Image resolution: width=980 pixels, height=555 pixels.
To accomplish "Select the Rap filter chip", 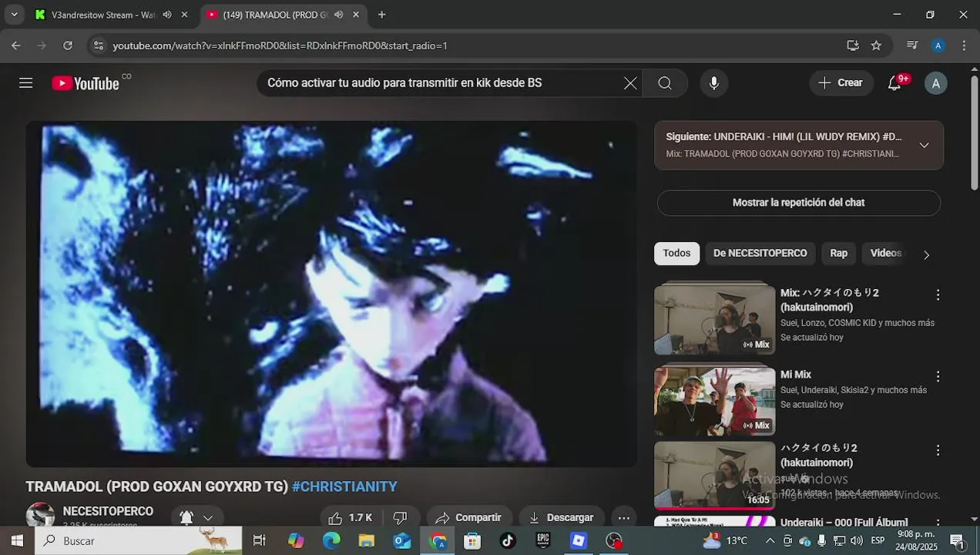I will pyautogui.click(x=838, y=254).
